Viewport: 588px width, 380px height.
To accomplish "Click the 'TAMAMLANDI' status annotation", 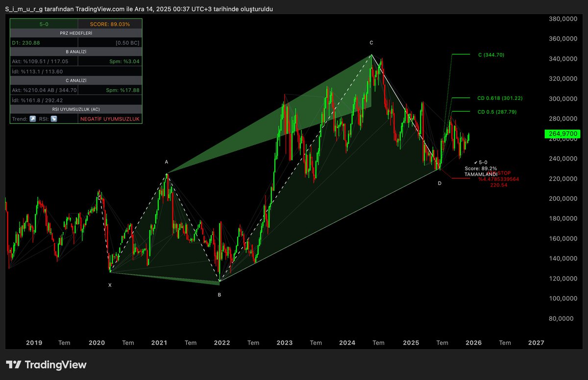I will (481, 174).
